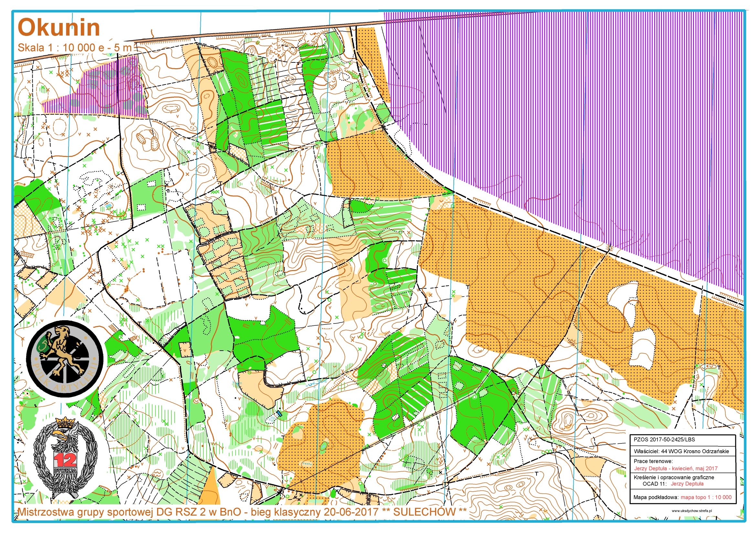
Task: Click the Właściciel 44 WOG Krosno Odrzańskie row
Action: click(x=681, y=451)
